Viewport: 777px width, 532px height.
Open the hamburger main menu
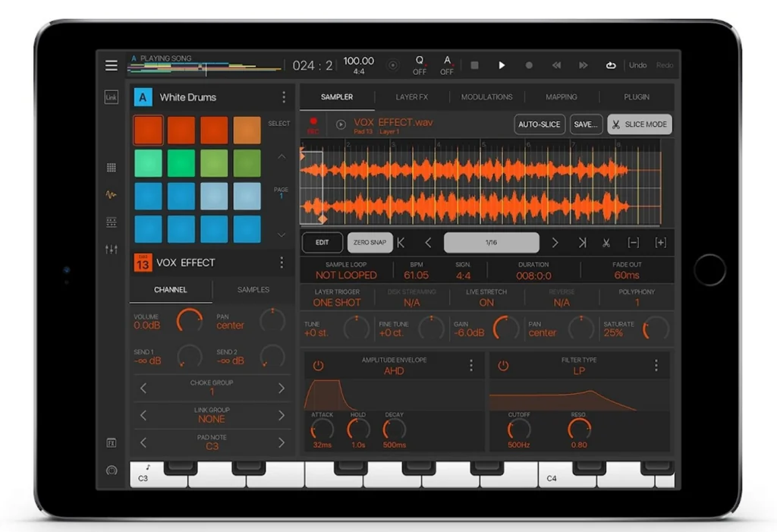click(111, 65)
